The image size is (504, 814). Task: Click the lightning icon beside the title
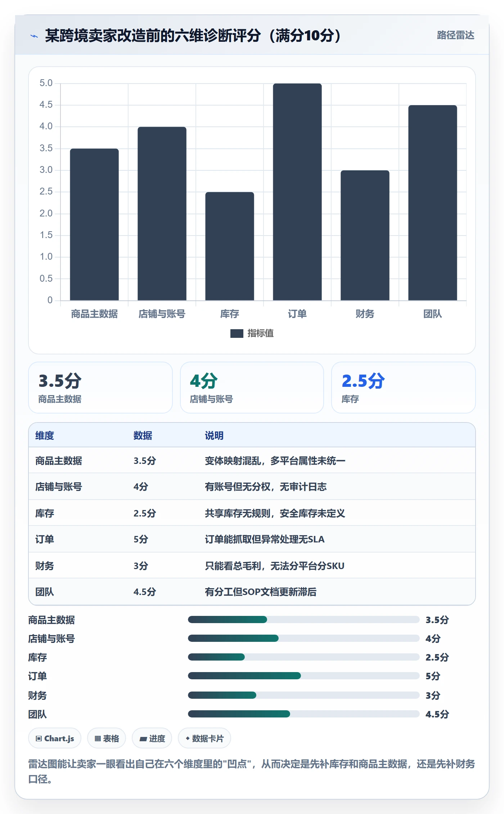click(34, 36)
